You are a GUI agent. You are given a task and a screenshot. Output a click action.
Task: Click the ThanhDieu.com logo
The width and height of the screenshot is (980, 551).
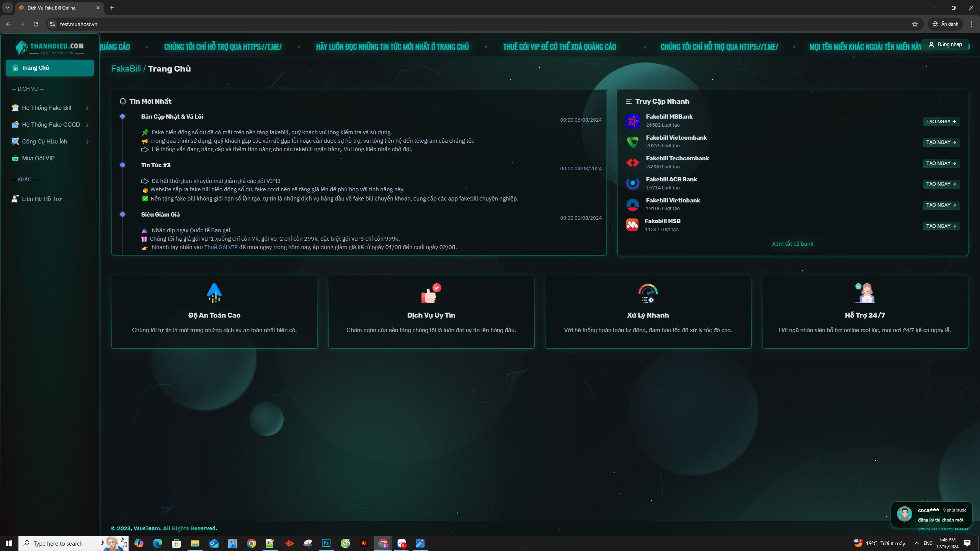point(50,47)
